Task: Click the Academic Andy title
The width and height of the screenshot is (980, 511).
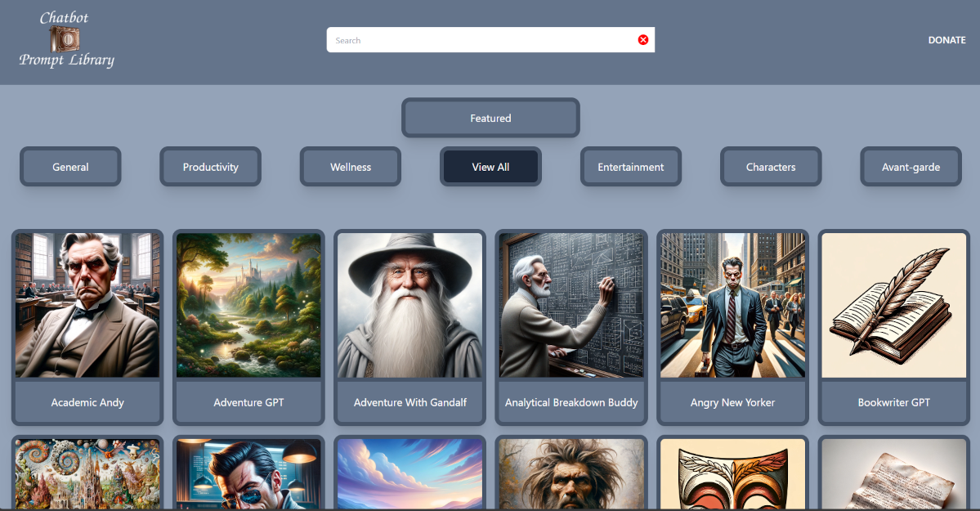Action: (87, 403)
